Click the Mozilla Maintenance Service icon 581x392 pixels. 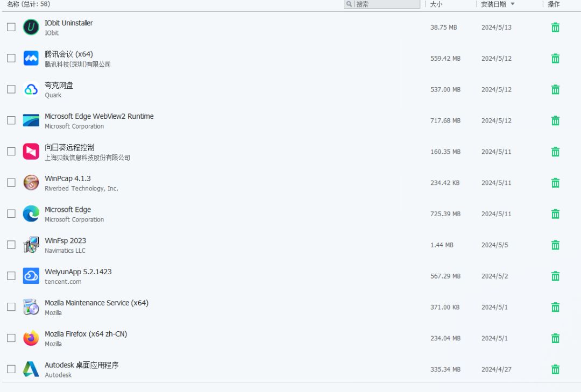[x=31, y=307]
